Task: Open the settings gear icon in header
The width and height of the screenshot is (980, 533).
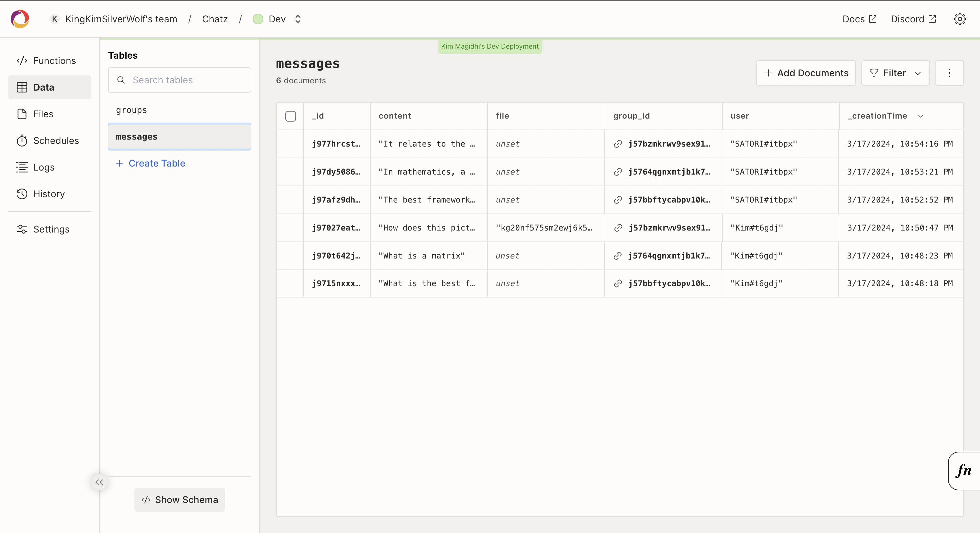Action: point(959,19)
